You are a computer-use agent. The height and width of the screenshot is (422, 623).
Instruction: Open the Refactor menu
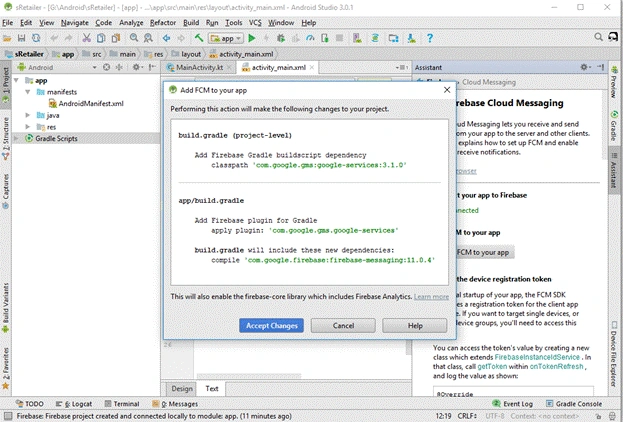tap(163, 23)
